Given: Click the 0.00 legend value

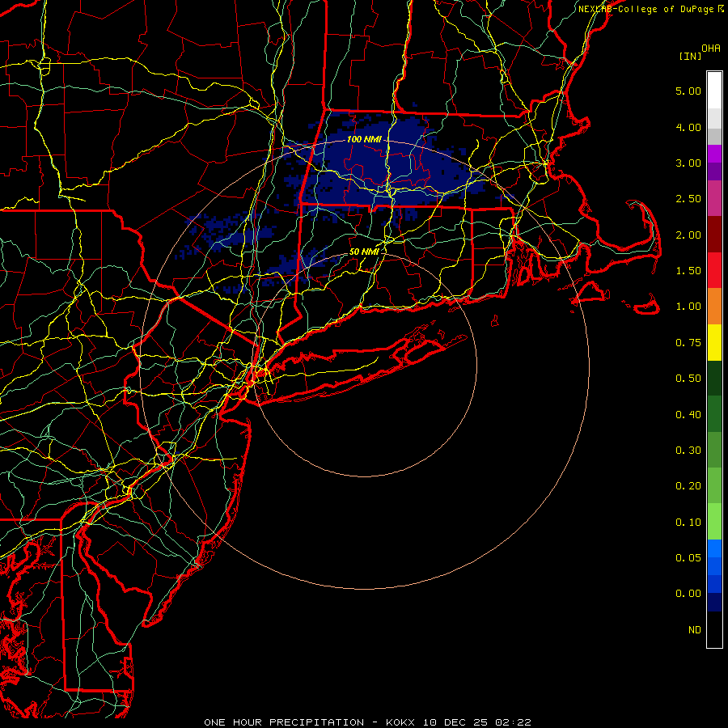Looking at the screenshot, I should (x=688, y=594).
